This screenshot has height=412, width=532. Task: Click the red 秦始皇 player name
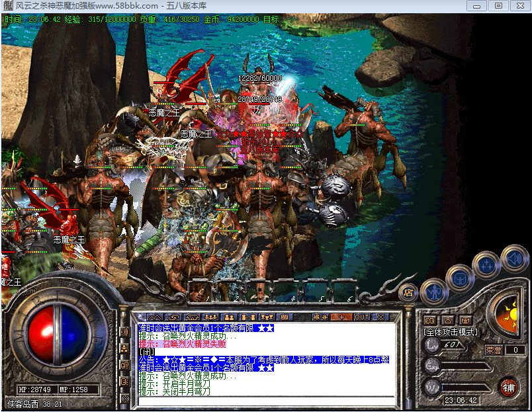point(259,134)
